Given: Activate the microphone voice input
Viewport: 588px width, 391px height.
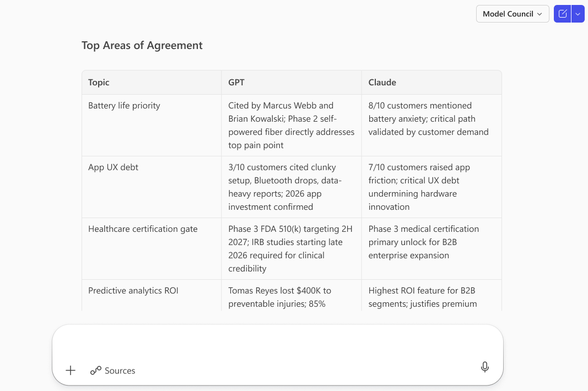Looking at the screenshot, I should tap(484, 367).
